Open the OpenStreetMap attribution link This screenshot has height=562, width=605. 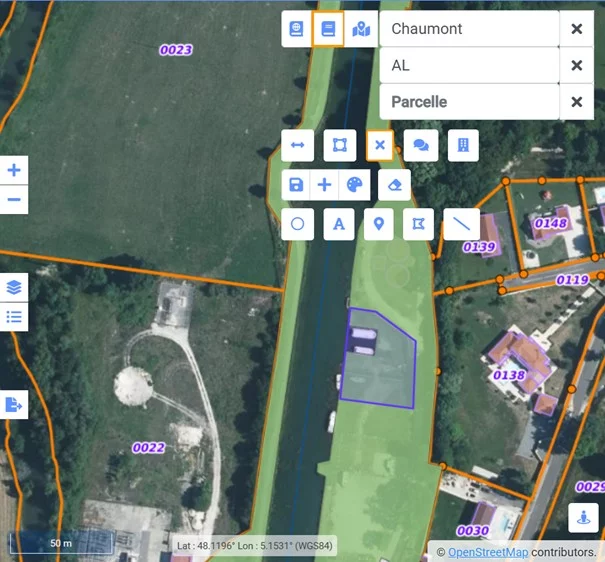[490, 552]
